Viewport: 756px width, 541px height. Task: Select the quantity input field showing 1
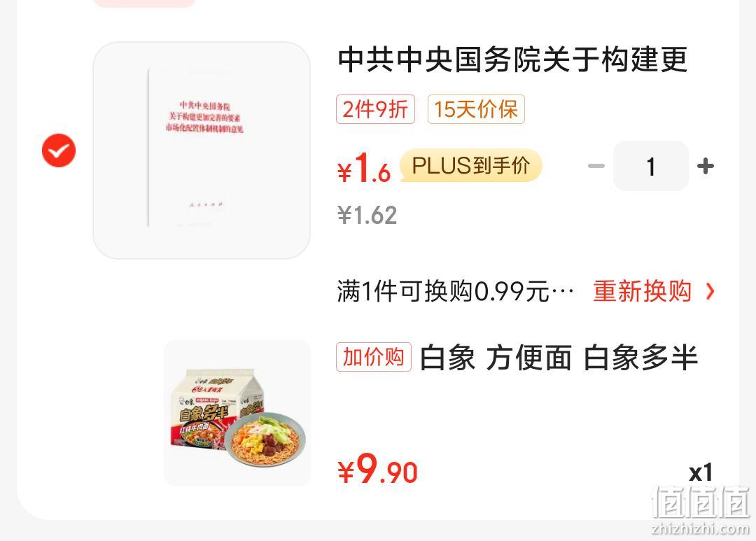651,166
